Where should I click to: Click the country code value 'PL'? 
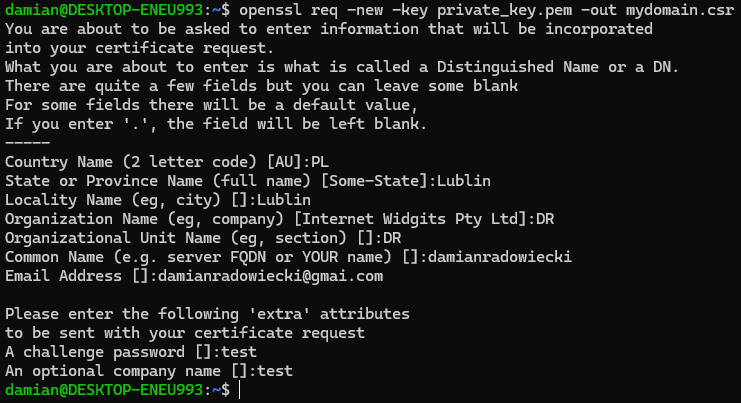[x=321, y=161]
